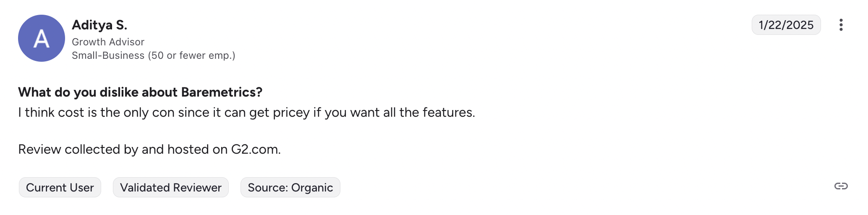Click the review sentence about cost
This screenshot has width=868, height=215.
tap(246, 113)
